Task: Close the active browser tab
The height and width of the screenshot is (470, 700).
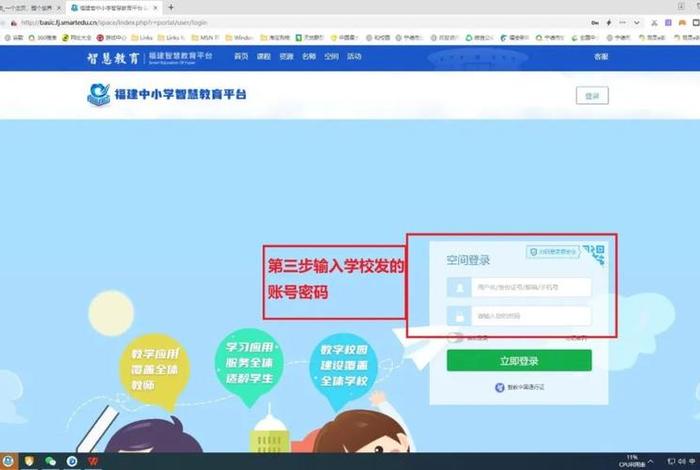Action: 155,8
